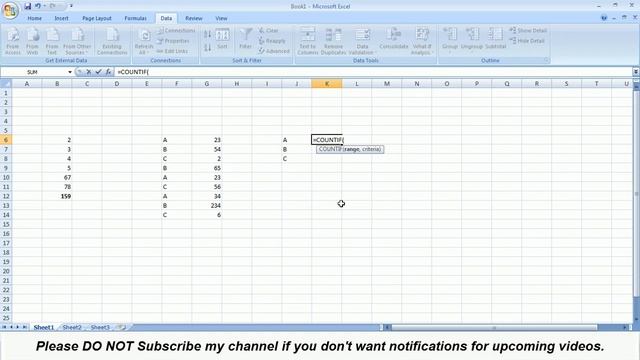Launch Text to Columns

pyautogui.click(x=307, y=41)
